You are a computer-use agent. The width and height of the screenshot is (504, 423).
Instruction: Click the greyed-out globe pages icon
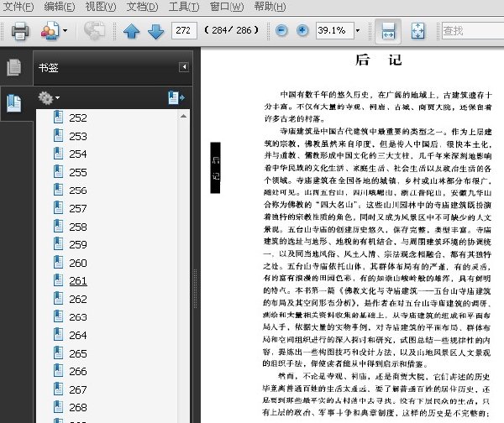(x=94, y=31)
